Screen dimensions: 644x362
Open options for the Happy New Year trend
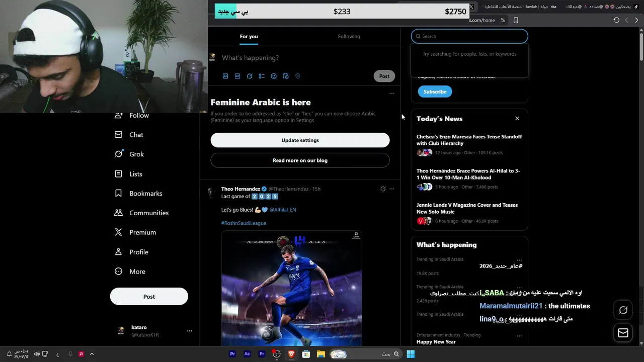pos(519,335)
